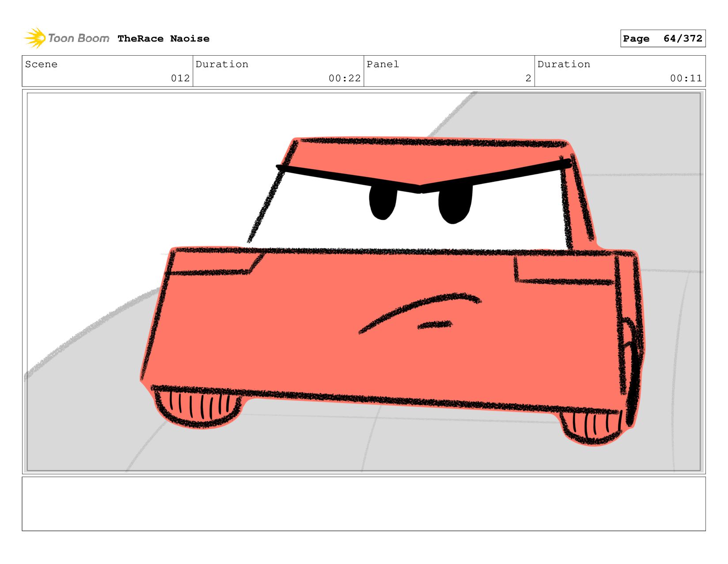Select panel number '2'

pyautogui.click(x=528, y=78)
